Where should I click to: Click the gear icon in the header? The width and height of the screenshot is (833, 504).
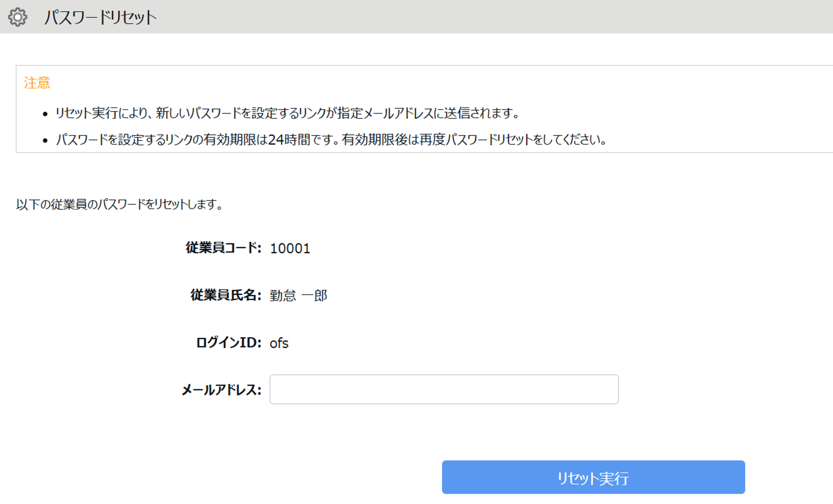[x=17, y=17]
